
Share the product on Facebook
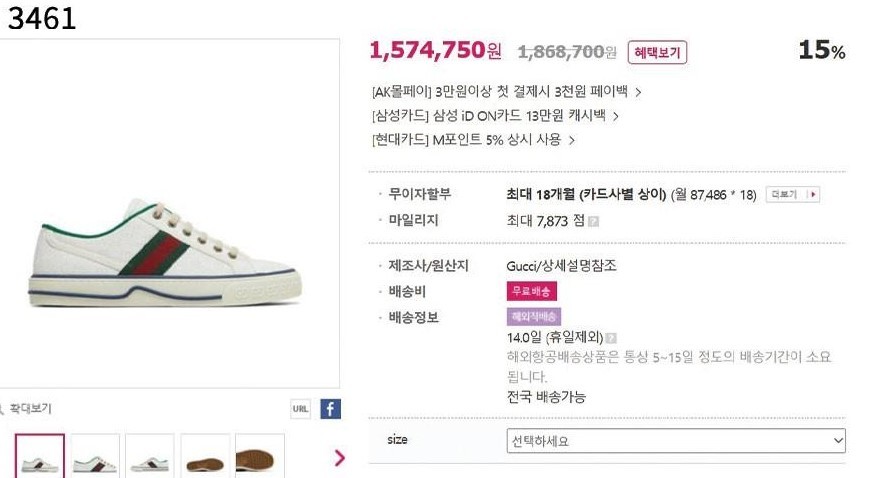pos(330,408)
